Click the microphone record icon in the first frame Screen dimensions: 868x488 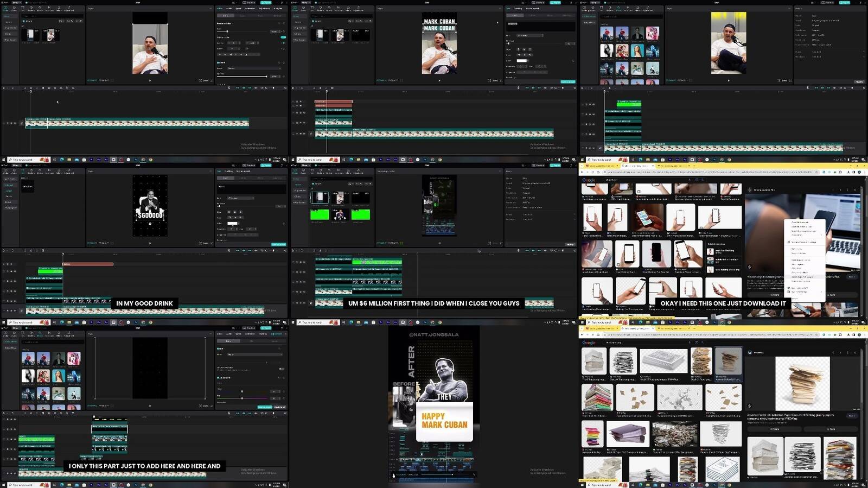pos(229,88)
